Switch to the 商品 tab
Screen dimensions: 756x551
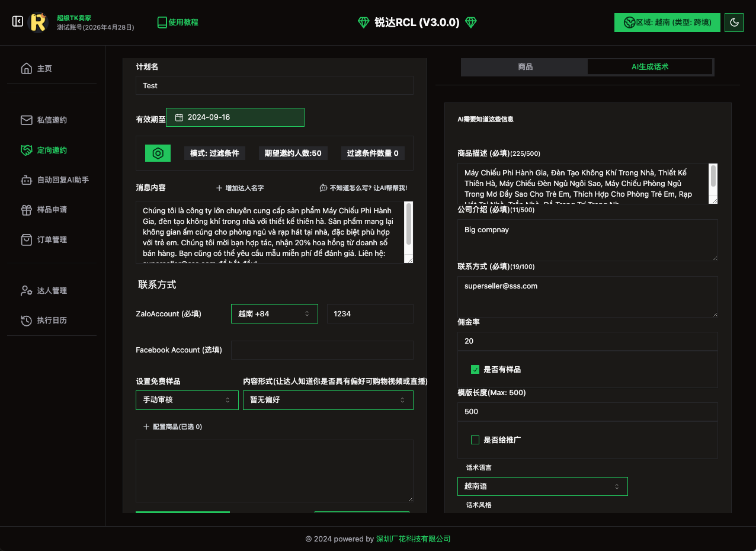(x=525, y=67)
